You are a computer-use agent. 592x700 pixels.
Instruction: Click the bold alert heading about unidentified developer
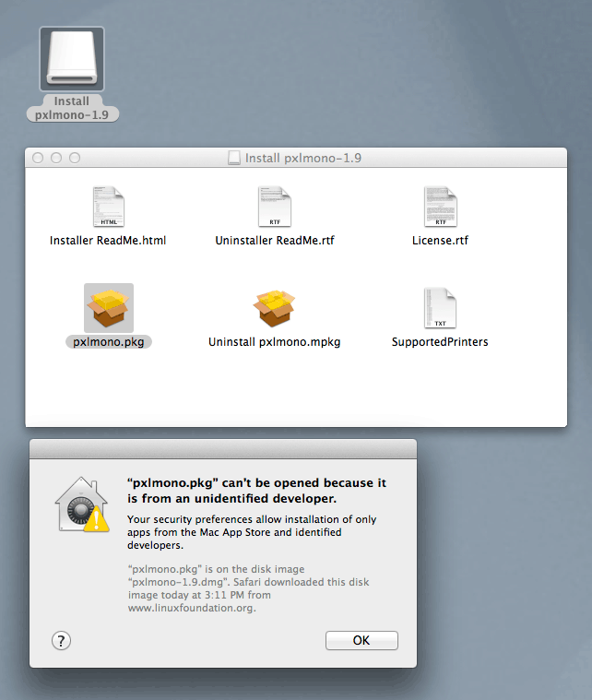[256, 491]
